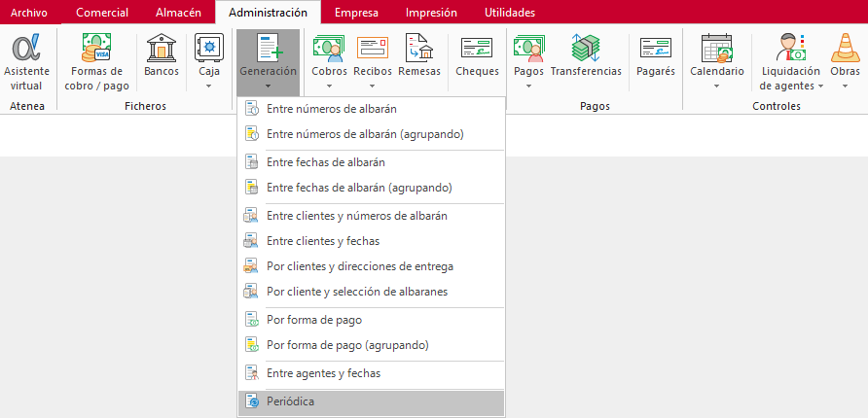Switch to the Empresa tab
This screenshot has width=868, height=418.
356,13
